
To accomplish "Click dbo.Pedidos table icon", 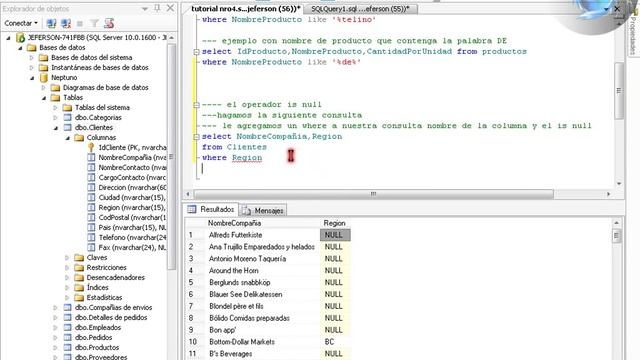I will point(68,338).
